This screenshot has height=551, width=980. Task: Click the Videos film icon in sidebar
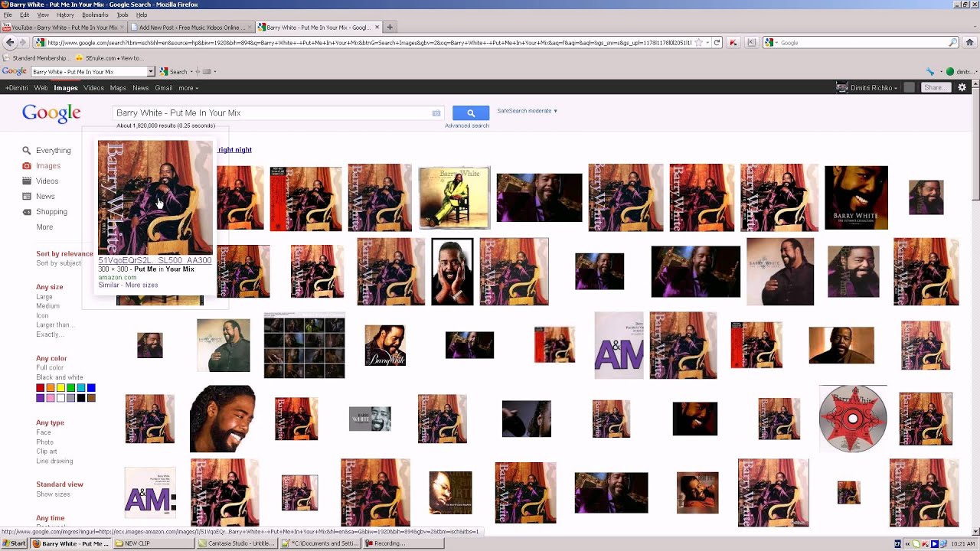click(x=27, y=181)
